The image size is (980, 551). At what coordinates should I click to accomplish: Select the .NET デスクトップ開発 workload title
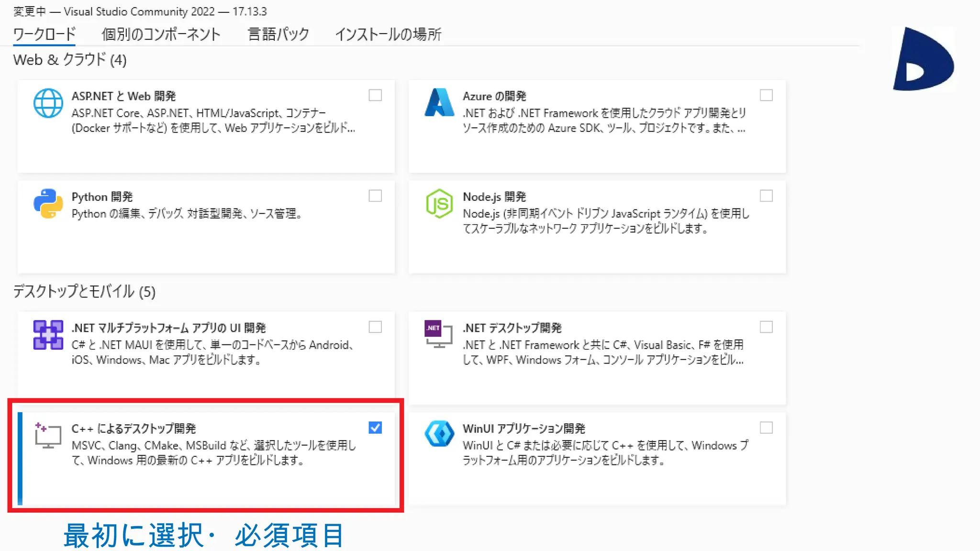click(x=512, y=328)
